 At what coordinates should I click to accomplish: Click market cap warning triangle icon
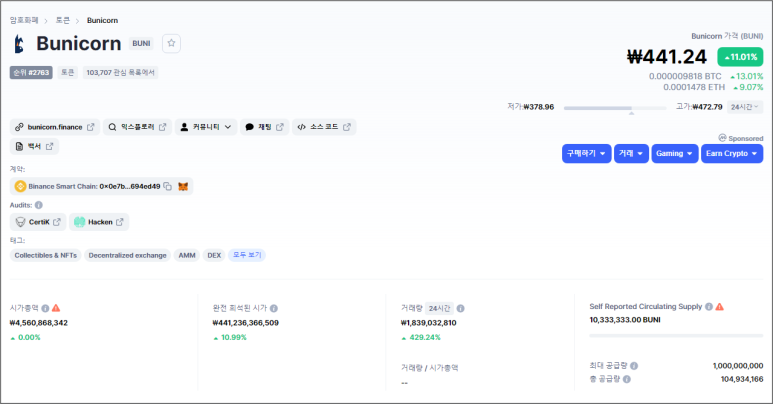tap(56, 308)
